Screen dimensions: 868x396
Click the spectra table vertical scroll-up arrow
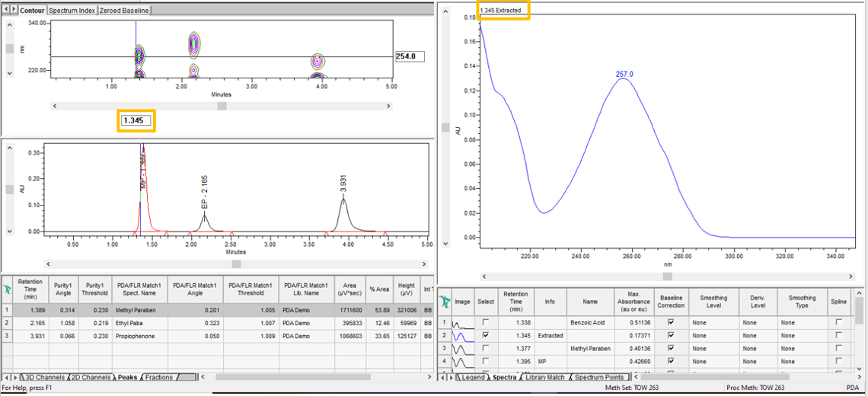tap(859, 293)
